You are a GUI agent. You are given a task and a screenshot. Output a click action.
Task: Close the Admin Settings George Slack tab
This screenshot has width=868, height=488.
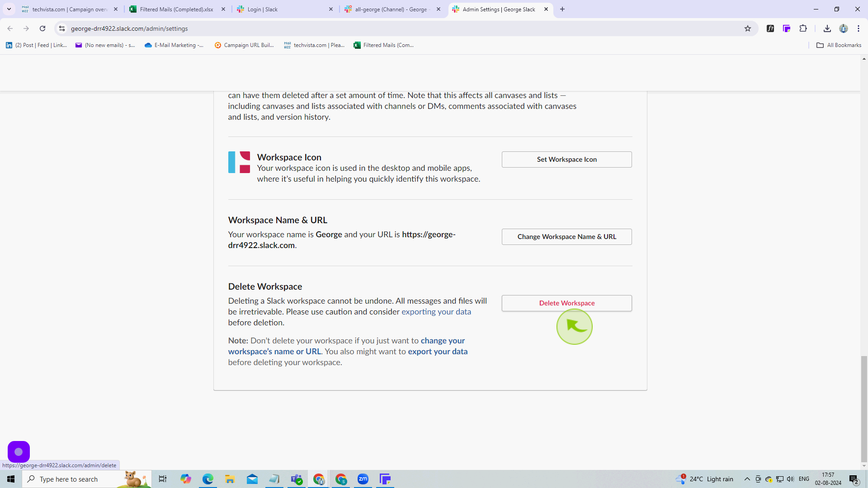coord(546,9)
